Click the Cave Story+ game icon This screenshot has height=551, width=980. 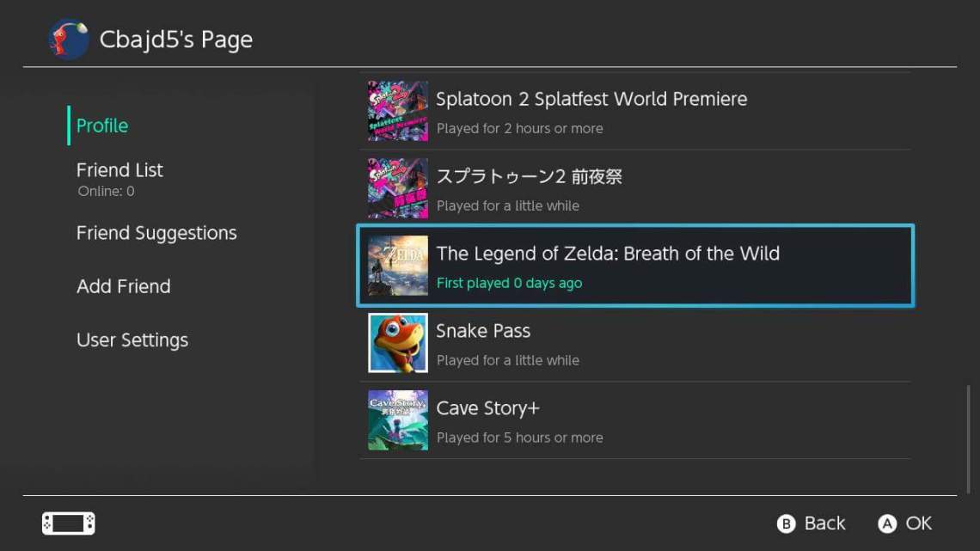point(397,419)
